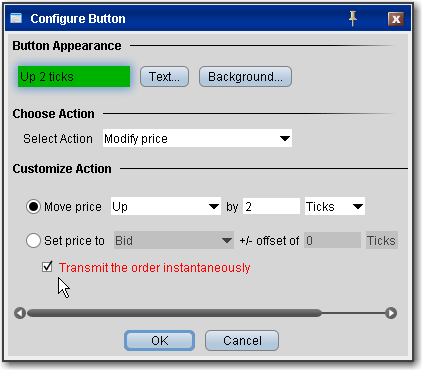
Task: Click the right scroll arrow circle
Action: (x=391, y=313)
